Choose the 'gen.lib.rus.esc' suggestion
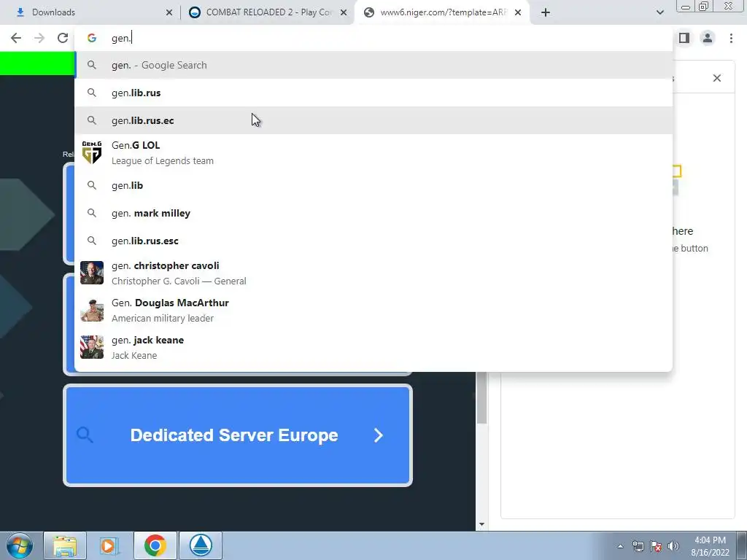Image resolution: width=747 pixels, height=560 pixels. pos(373,241)
